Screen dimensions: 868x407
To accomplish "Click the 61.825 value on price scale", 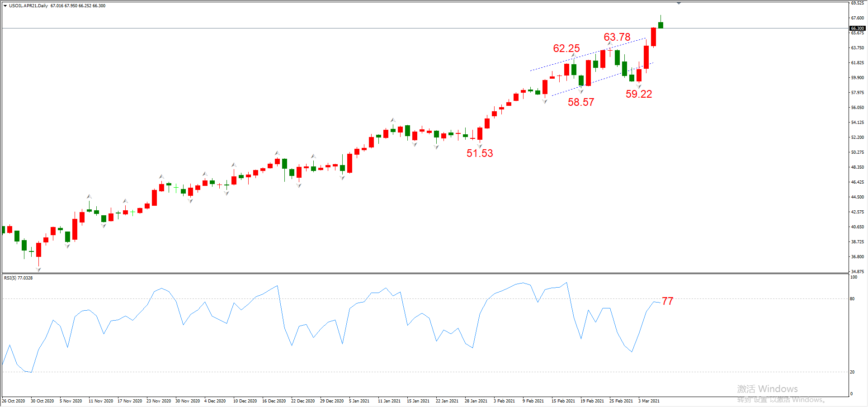I will pos(858,63).
